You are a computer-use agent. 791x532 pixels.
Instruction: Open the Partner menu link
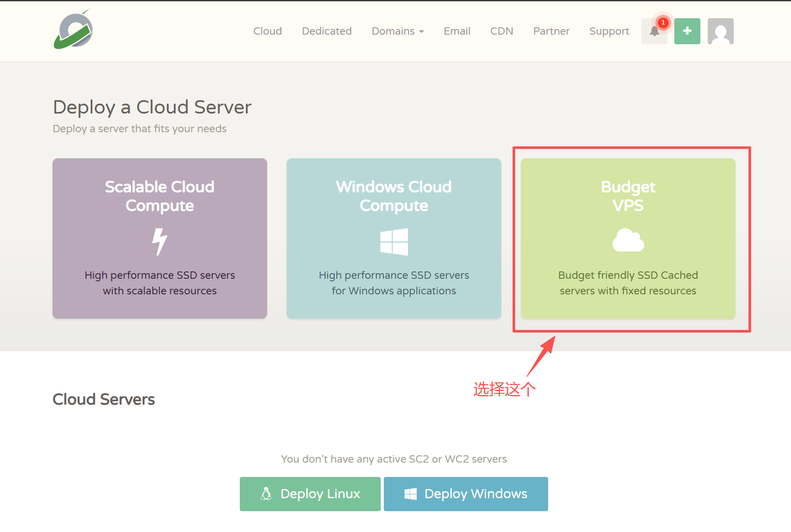pos(551,31)
